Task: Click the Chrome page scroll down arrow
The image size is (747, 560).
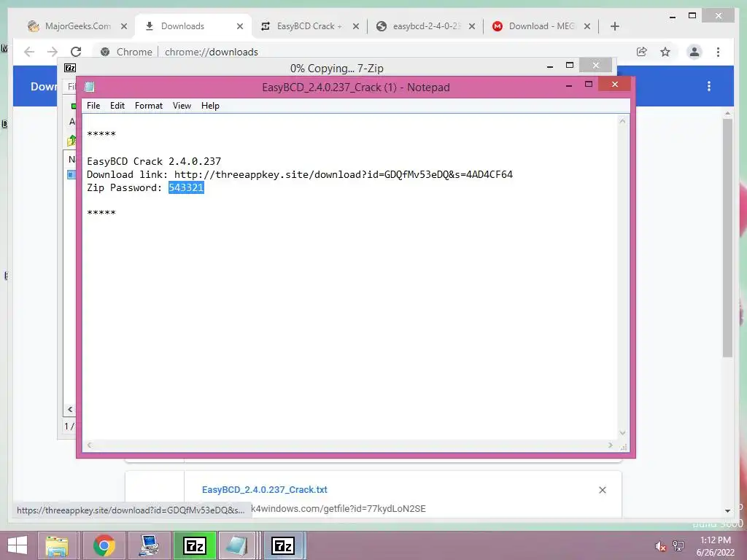Action: pyautogui.click(x=727, y=511)
